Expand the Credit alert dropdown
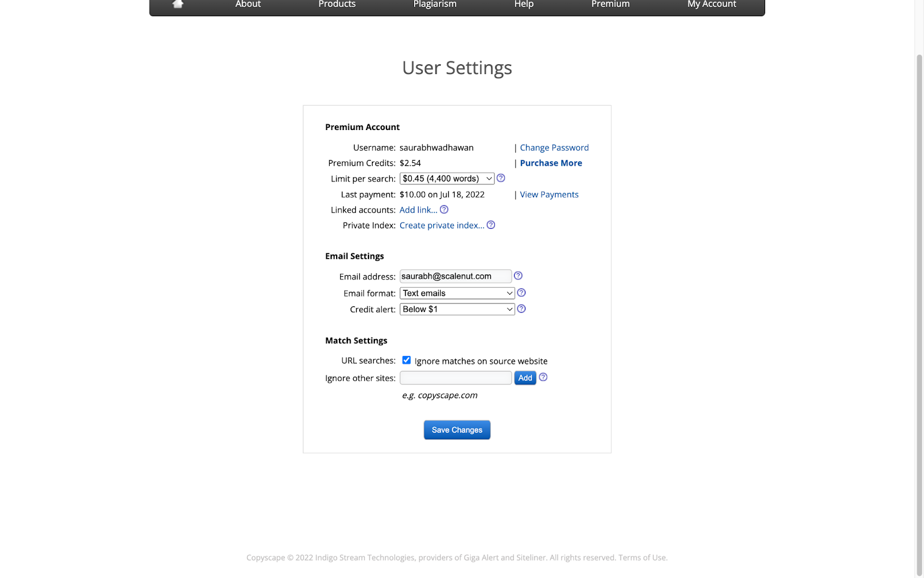This screenshot has width=924, height=578. click(x=457, y=309)
